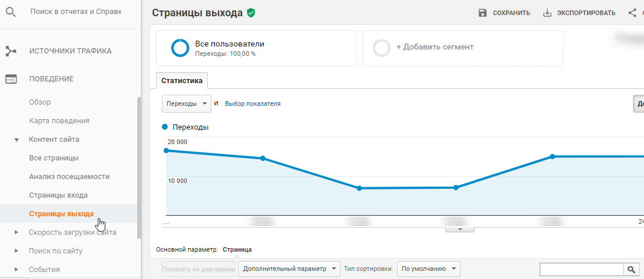This screenshot has height=279, width=644.
Task: Click the partially visible day button at chart right
Action: click(x=639, y=103)
